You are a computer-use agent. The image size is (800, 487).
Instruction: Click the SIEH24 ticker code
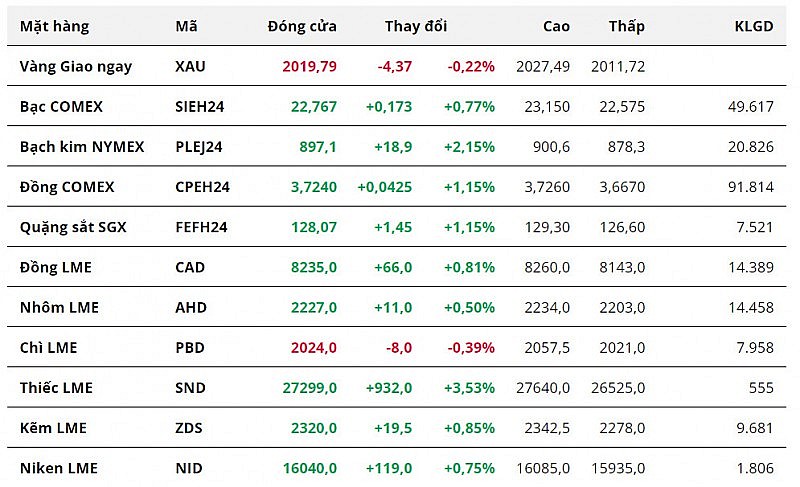[199, 106]
